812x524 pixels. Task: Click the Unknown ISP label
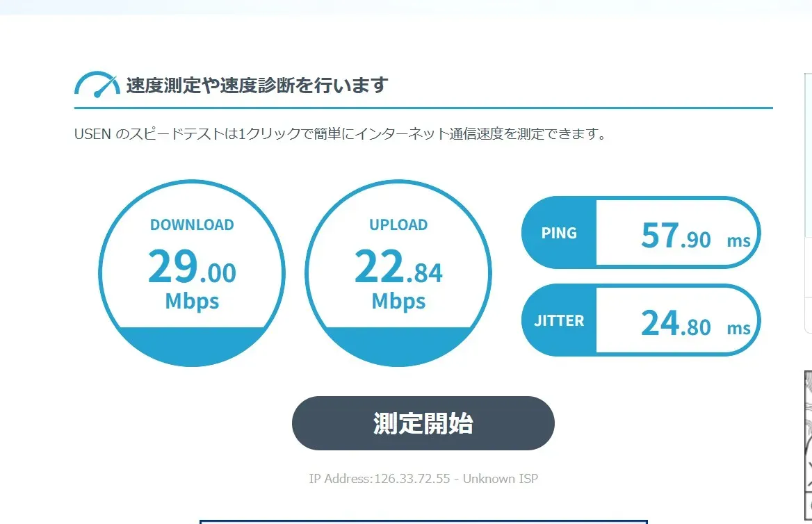[x=501, y=478]
